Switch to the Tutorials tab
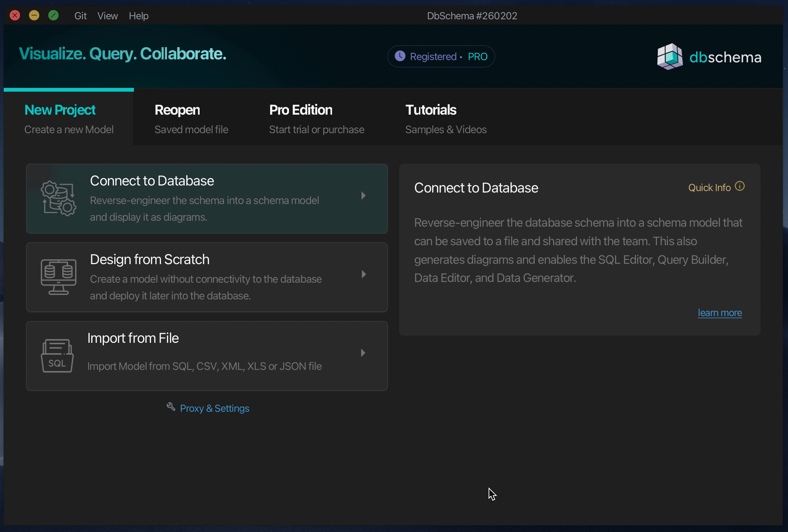The width and height of the screenshot is (788, 532). 446,119
